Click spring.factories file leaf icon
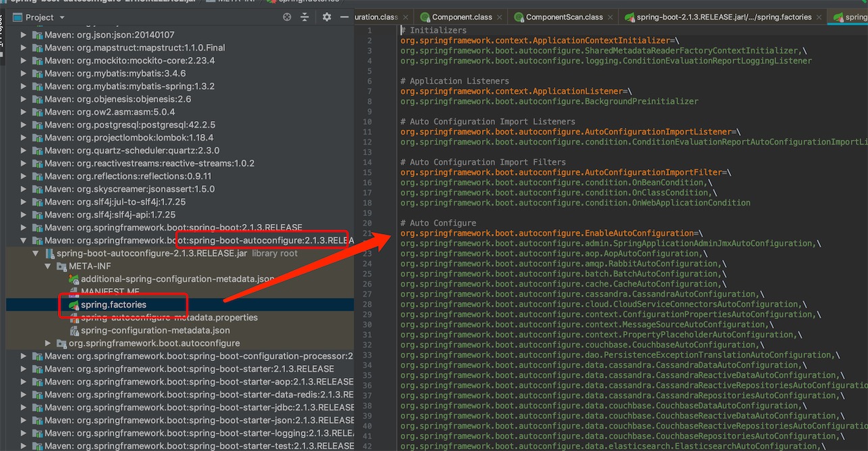This screenshot has height=451, width=868. pos(74,304)
